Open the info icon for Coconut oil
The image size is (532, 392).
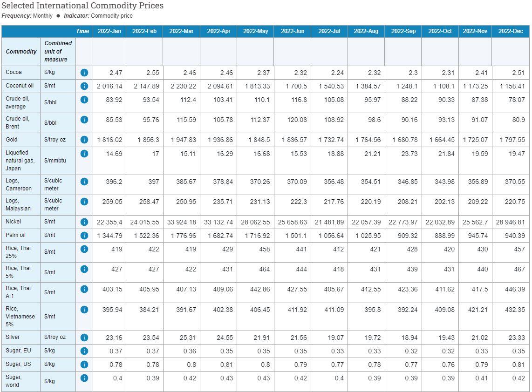point(84,86)
